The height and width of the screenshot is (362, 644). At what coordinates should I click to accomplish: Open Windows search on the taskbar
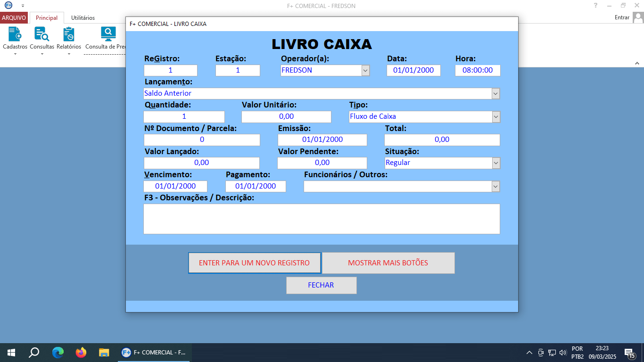34,353
